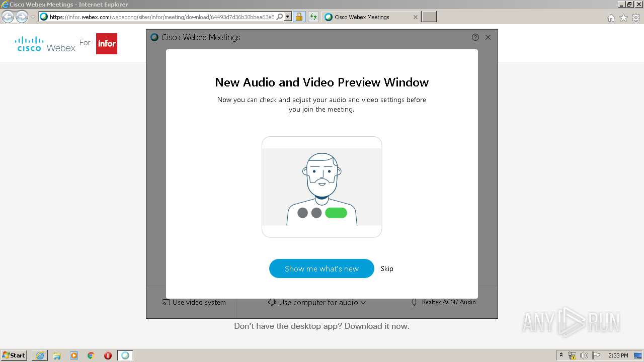Click the Download it now link
The image size is (644, 362).
(x=377, y=326)
